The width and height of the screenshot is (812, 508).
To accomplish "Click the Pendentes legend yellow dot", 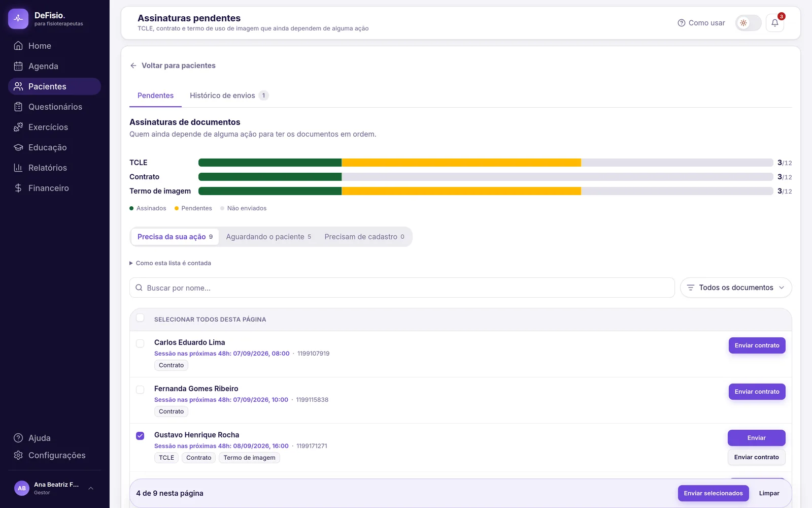I will (x=177, y=208).
